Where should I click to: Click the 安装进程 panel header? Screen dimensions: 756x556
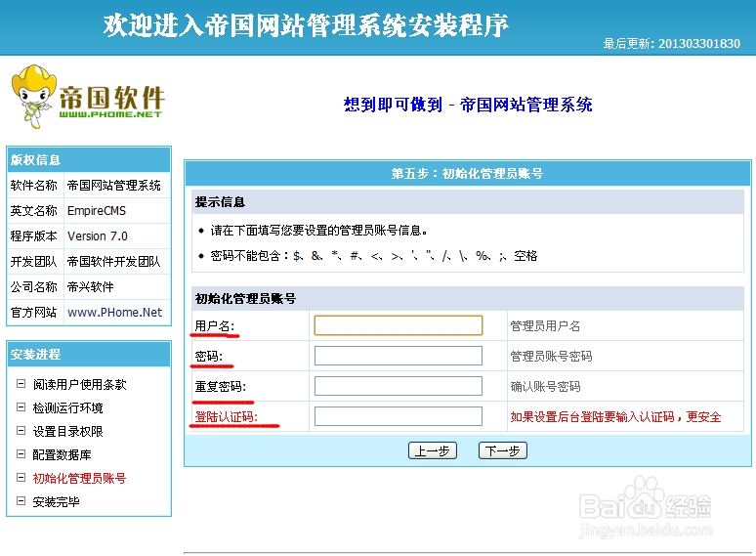pyautogui.click(x=89, y=355)
